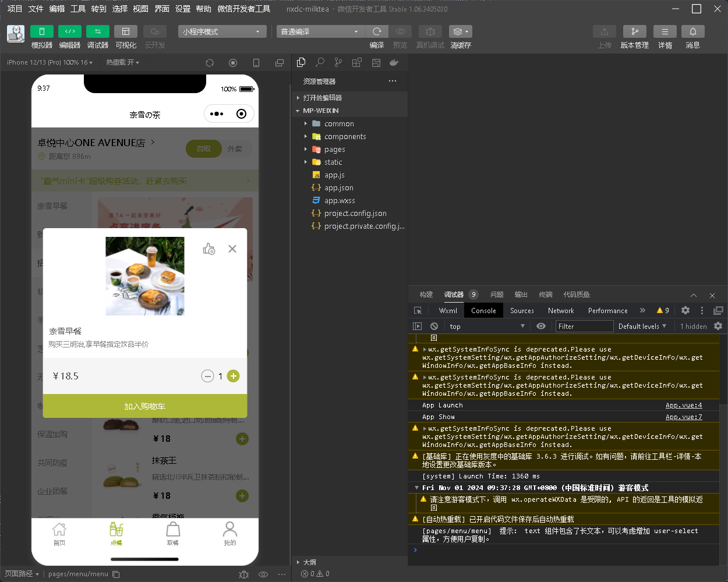Open devtools settings gear beside the warnings count
The image size is (728, 582).
685,311
